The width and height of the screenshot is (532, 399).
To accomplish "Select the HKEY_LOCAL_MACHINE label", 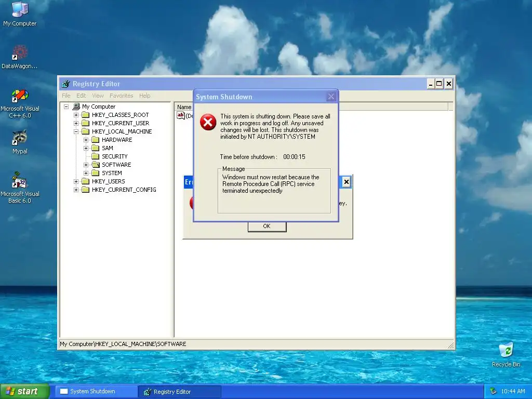I will point(122,131).
